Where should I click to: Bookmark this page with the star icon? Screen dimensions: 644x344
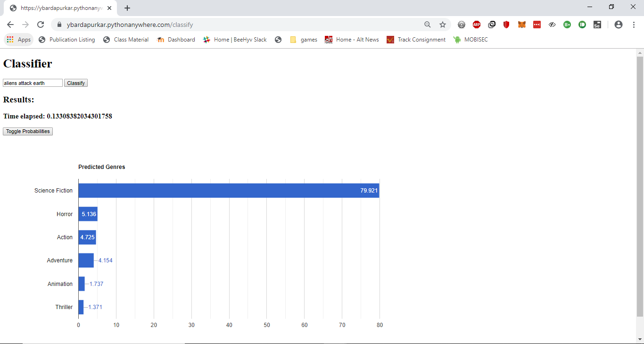tap(442, 25)
